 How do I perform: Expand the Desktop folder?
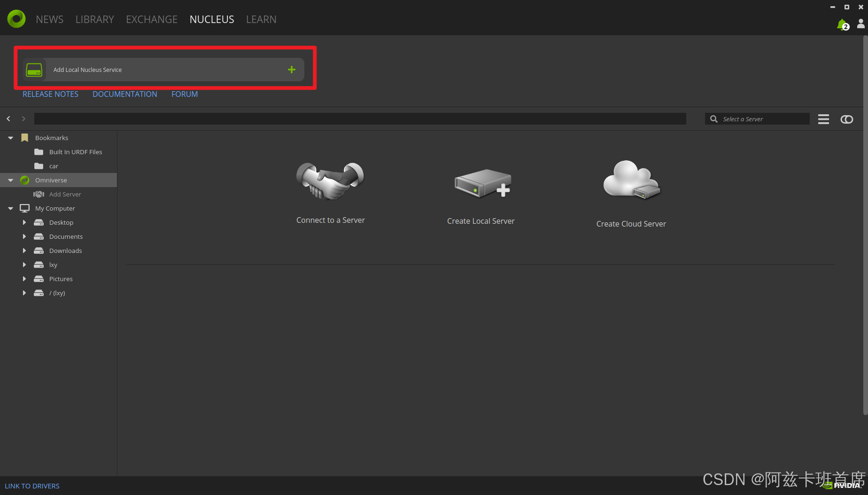coord(24,222)
